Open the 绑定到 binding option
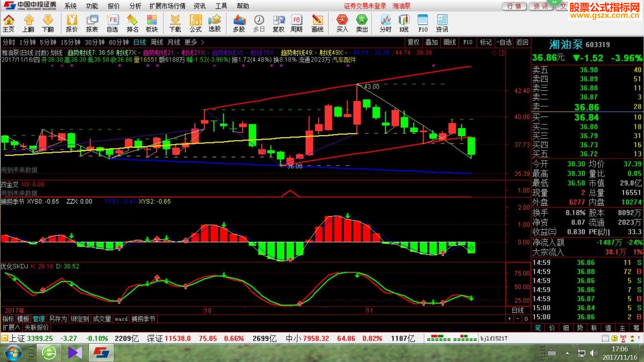 click(x=80, y=319)
